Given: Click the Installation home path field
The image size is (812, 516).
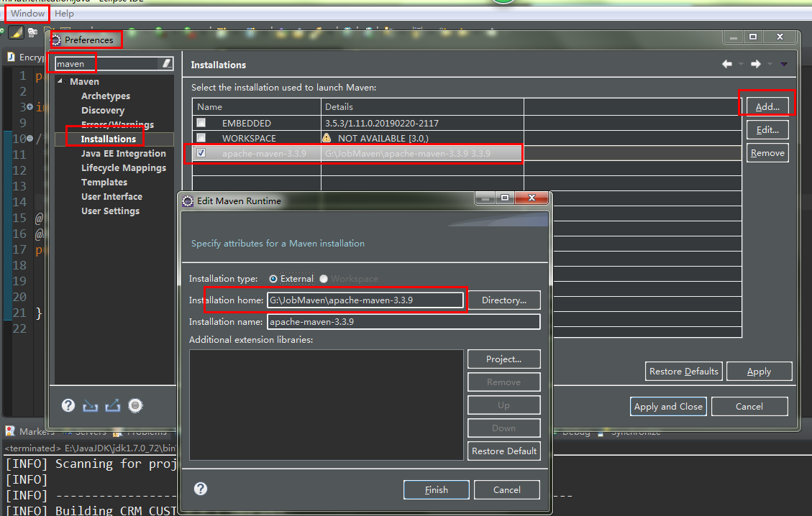Looking at the screenshot, I should [x=365, y=300].
